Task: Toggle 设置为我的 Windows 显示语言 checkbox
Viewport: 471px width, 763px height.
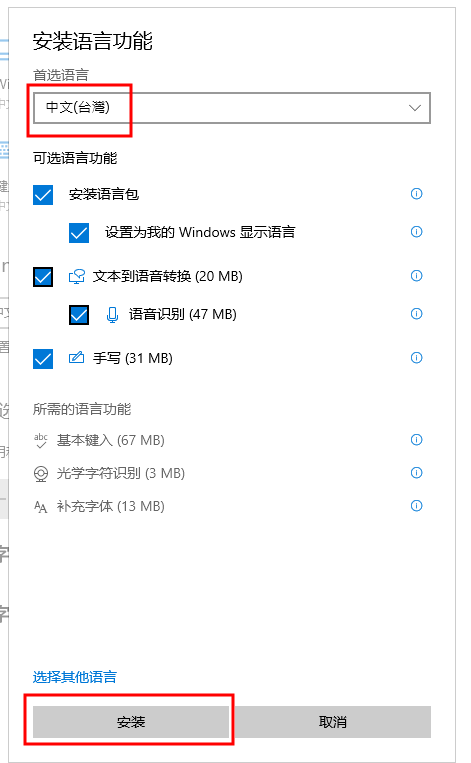Action: coord(79,233)
